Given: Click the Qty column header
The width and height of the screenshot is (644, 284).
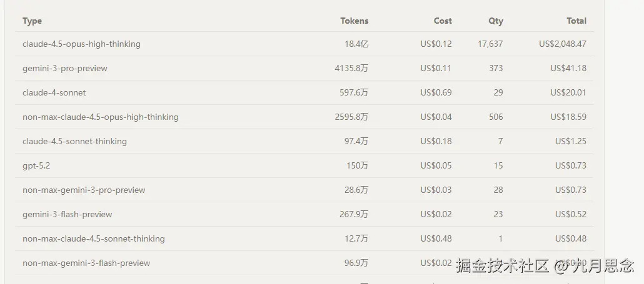Looking at the screenshot, I should [495, 21].
